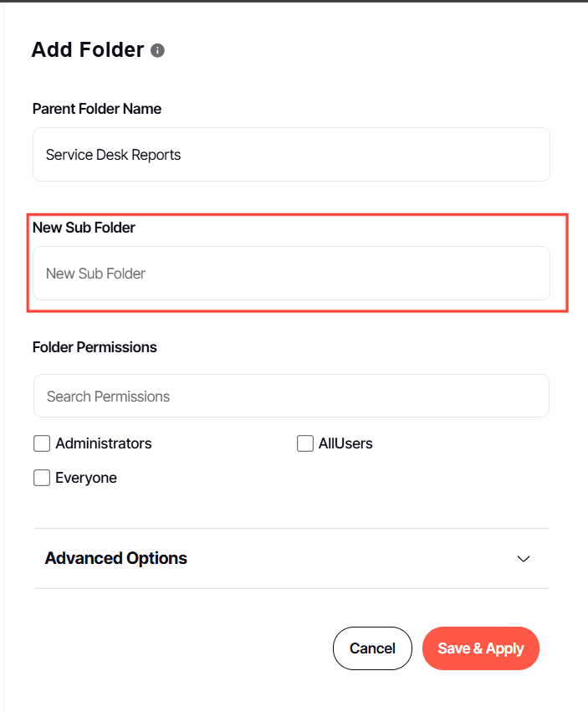The image size is (588, 712).
Task: Click the Advanced Options heading text
Action: (115, 558)
